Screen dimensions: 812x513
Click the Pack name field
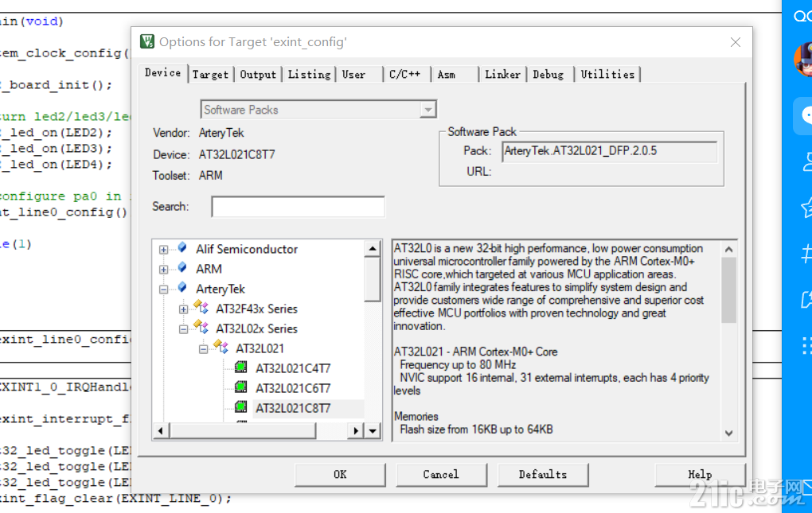click(610, 152)
